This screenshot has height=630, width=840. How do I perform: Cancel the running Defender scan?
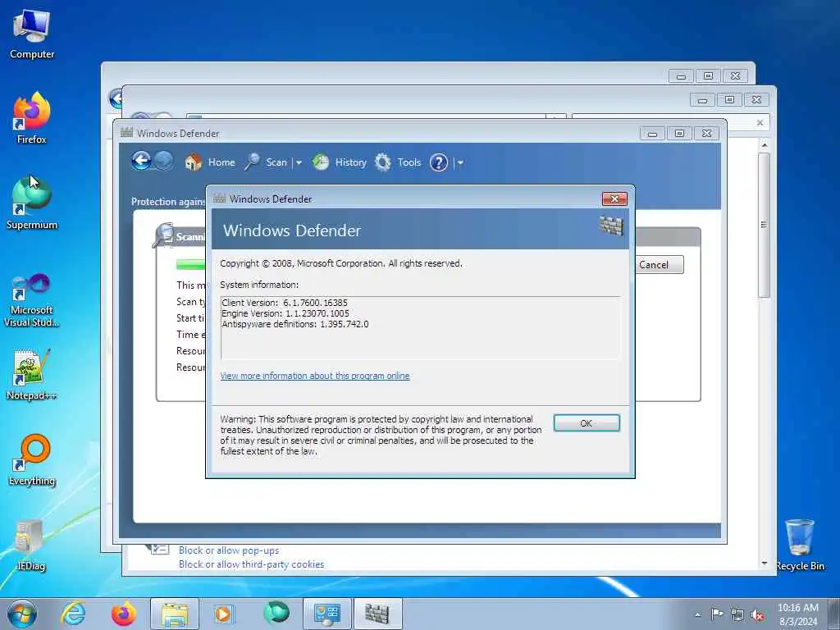tap(659, 265)
